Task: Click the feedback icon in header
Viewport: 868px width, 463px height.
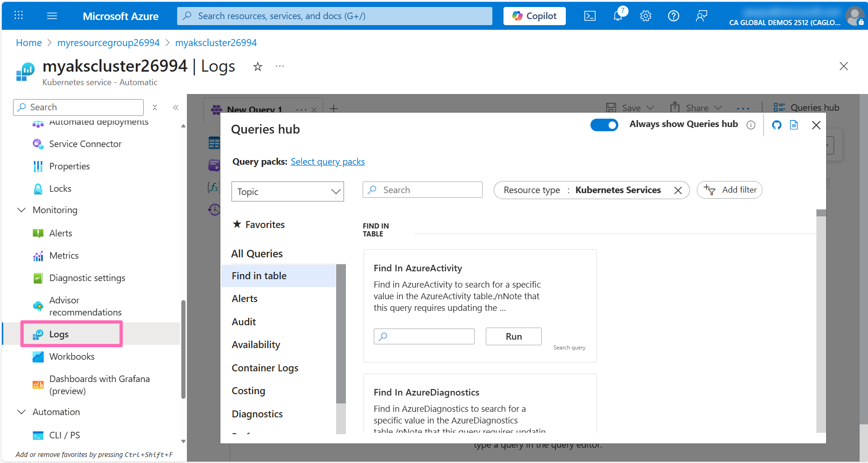Action: click(701, 16)
